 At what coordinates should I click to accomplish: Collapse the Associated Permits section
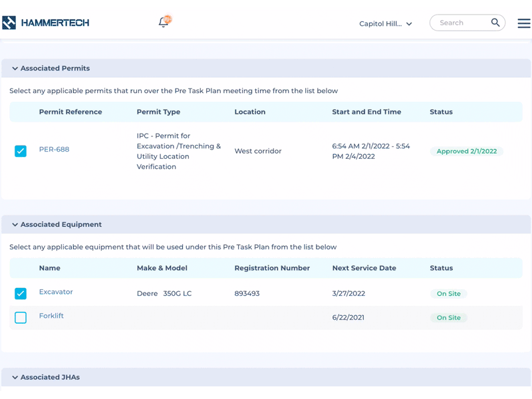tap(15, 68)
